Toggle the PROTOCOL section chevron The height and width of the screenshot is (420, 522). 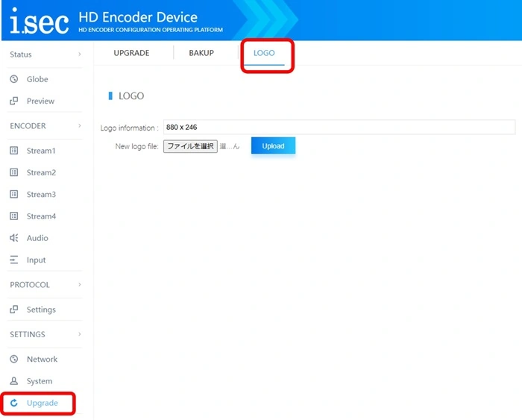point(80,284)
